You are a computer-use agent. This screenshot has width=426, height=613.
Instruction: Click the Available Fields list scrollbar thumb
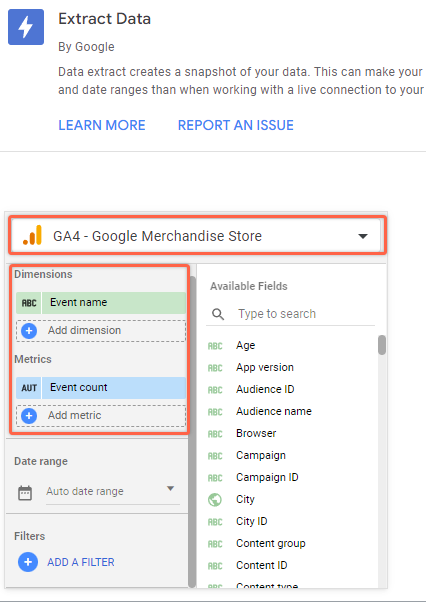pyautogui.click(x=382, y=345)
